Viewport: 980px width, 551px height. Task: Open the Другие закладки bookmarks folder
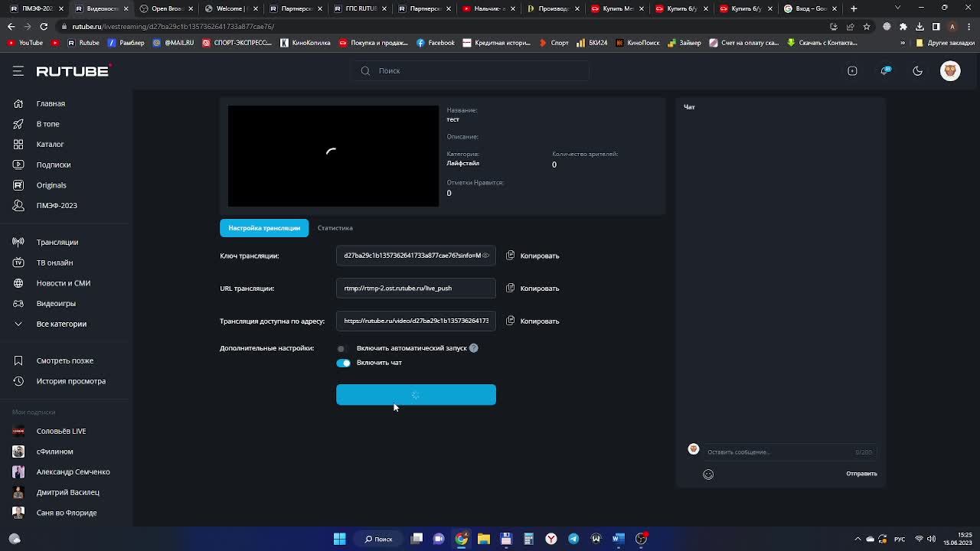(946, 43)
